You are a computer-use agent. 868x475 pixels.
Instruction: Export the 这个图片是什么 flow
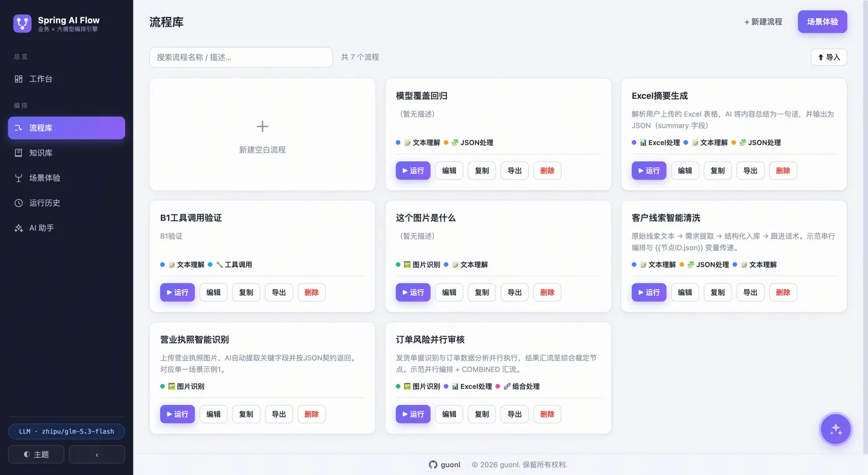515,293
